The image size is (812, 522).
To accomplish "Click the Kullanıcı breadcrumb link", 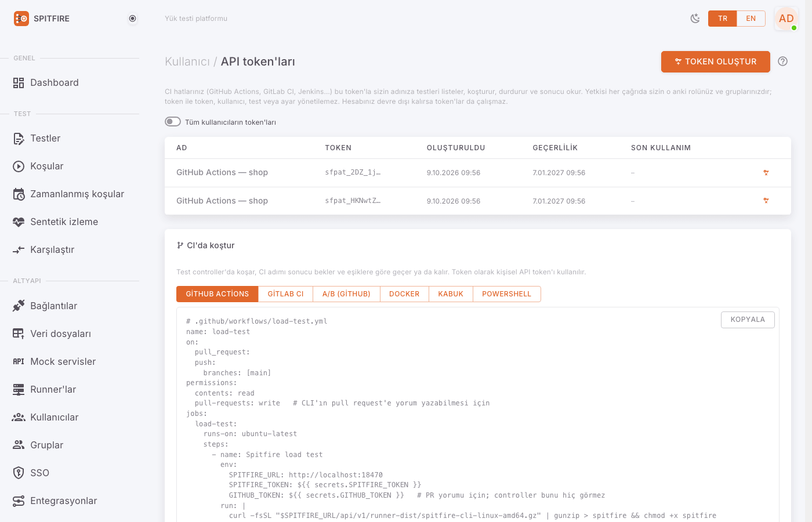I will [187, 61].
